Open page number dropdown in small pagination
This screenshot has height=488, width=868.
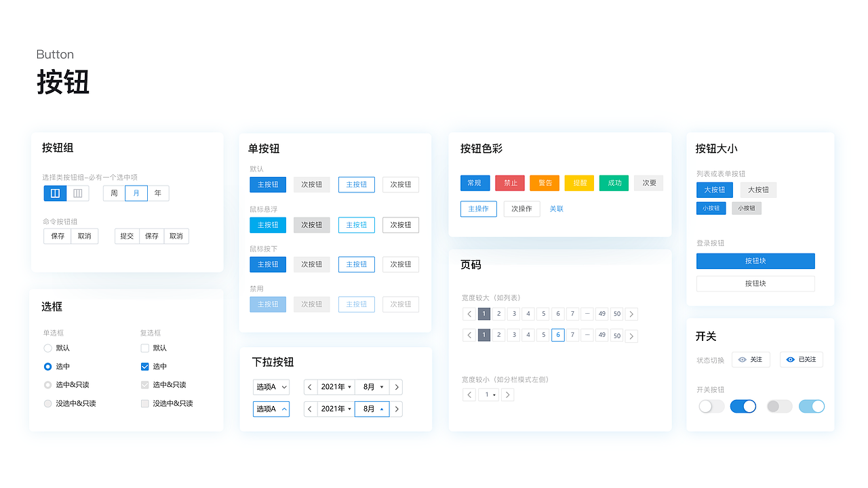click(488, 394)
